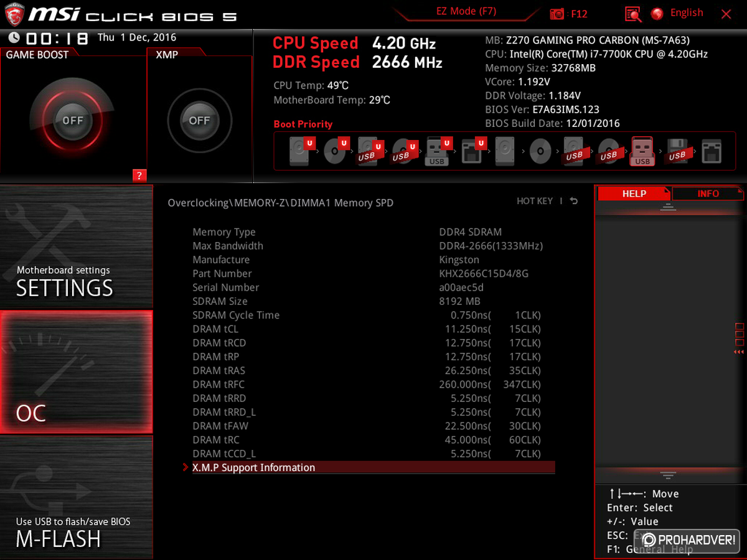Image resolution: width=747 pixels, height=560 pixels.
Task: Select UEFI USB CD/DVD boot icon
Action: (403, 152)
